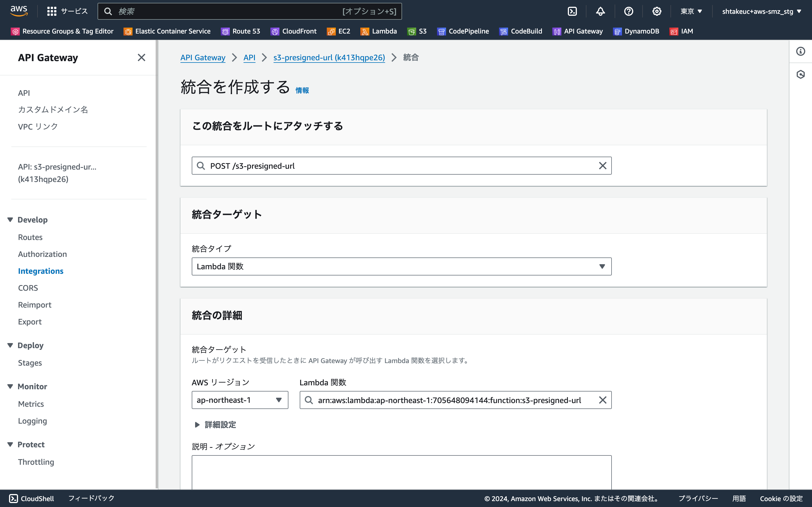Navigate to the API Gateway breadcrumb link

(203, 57)
